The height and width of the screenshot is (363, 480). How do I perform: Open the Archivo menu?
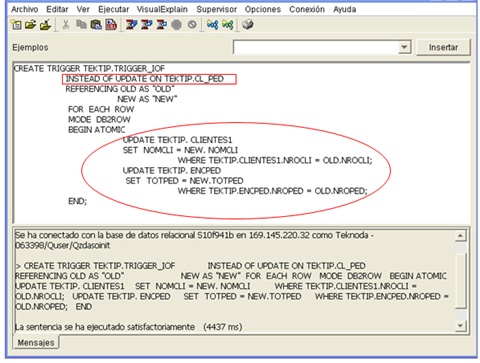[25, 9]
